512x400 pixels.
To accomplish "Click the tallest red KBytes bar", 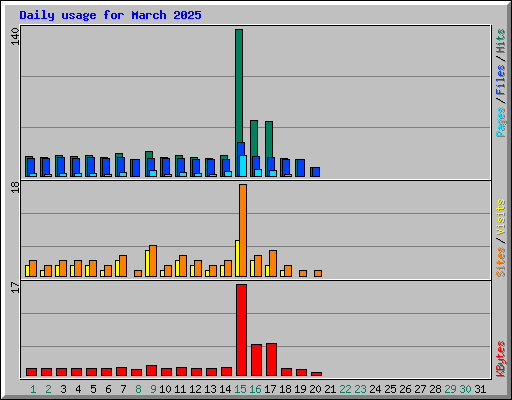I will 241,330.
